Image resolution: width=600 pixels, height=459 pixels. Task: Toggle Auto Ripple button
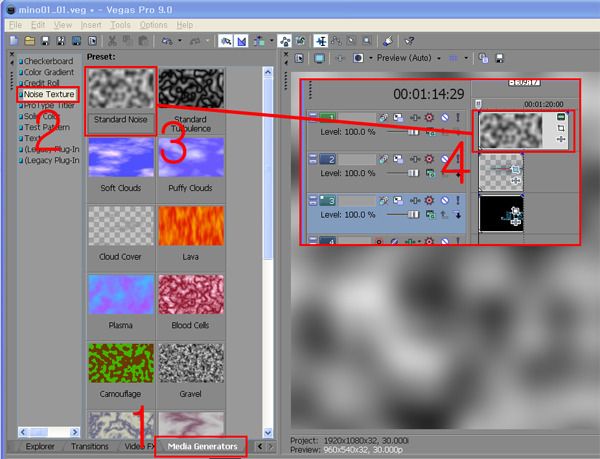pyautogui.click(x=259, y=41)
